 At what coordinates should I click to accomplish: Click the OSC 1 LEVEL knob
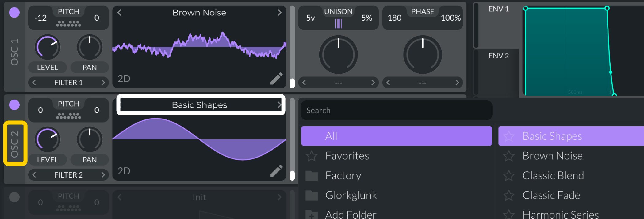click(47, 47)
